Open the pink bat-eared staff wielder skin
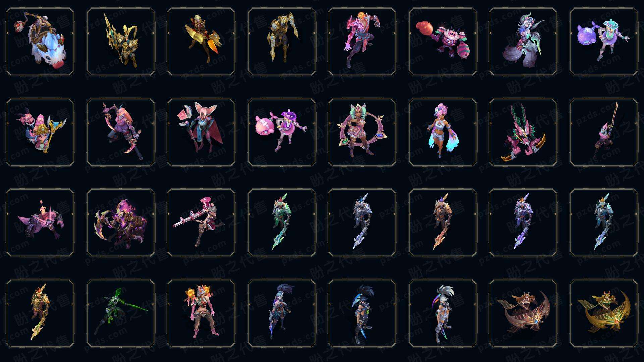The height and width of the screenshot is (362, 644). click(x=201, y=132)
